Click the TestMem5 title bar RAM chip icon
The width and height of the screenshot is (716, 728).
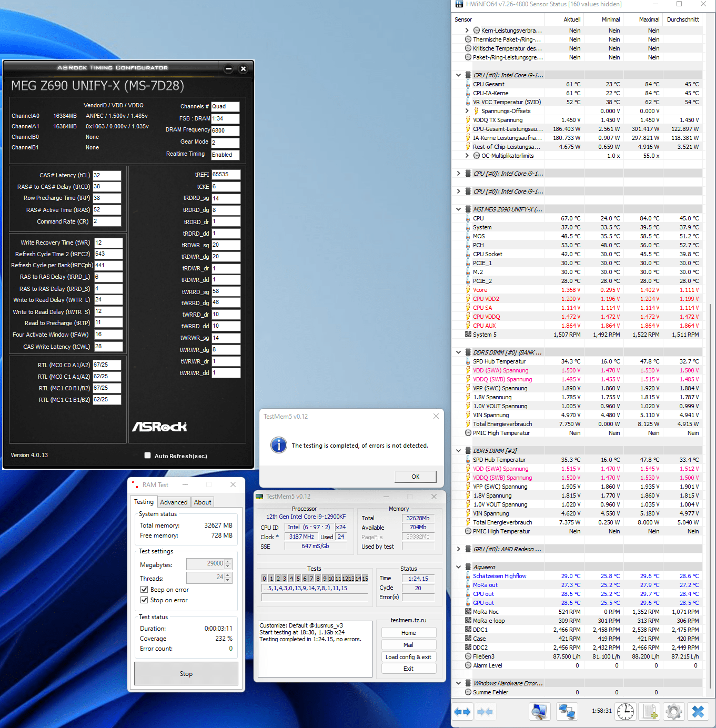pyautogui.click(x=259, y=496)
